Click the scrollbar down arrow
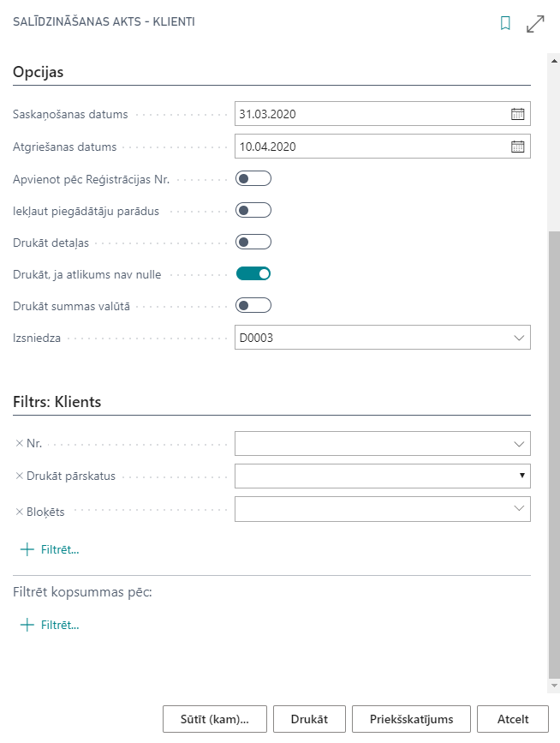Viewport: 560px width, 743px height. pos(554,686)
